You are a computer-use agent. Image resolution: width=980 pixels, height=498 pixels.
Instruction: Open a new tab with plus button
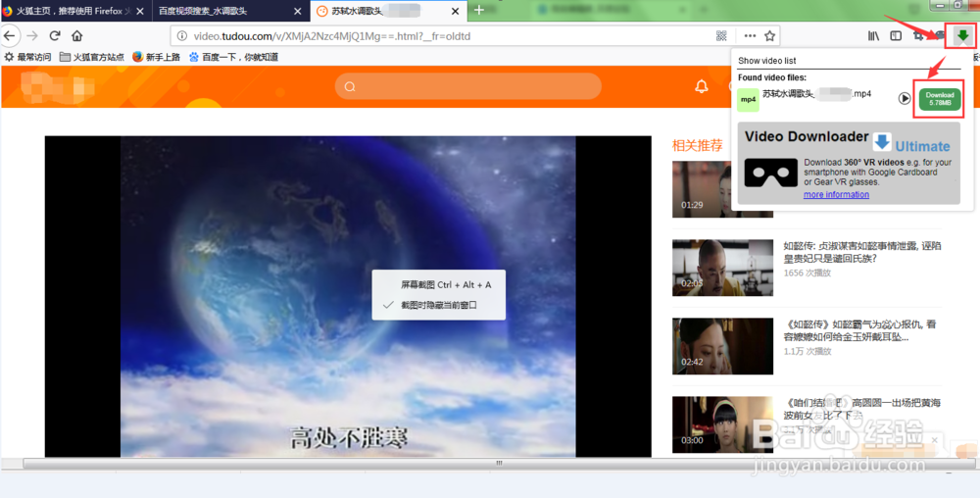tap(479, 10)
